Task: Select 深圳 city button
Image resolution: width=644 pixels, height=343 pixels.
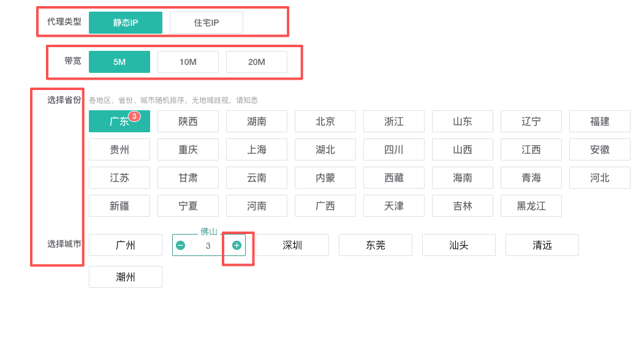Action: (x=292, y=245)
